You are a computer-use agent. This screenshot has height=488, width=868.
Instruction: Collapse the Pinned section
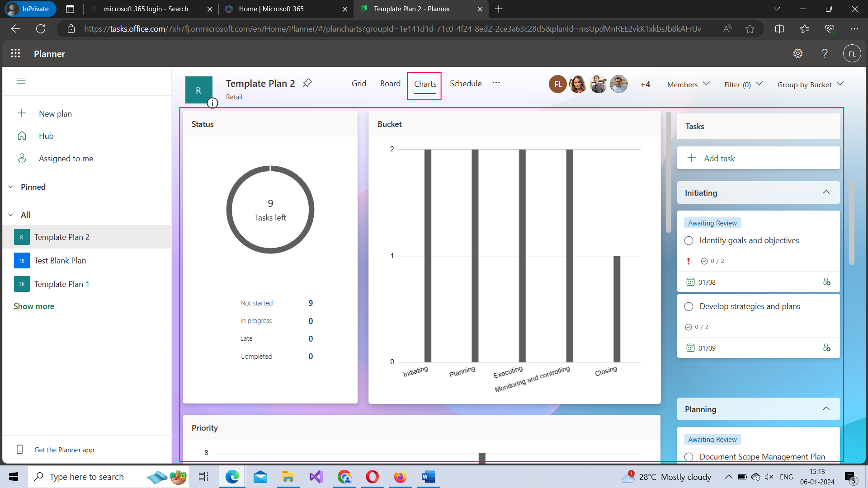coord(11,187)
